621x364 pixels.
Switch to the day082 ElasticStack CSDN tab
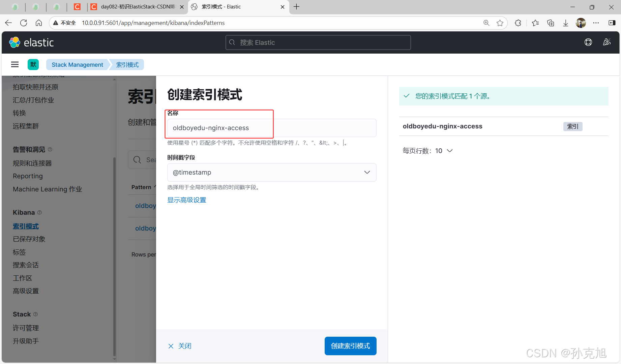[138, 7]
